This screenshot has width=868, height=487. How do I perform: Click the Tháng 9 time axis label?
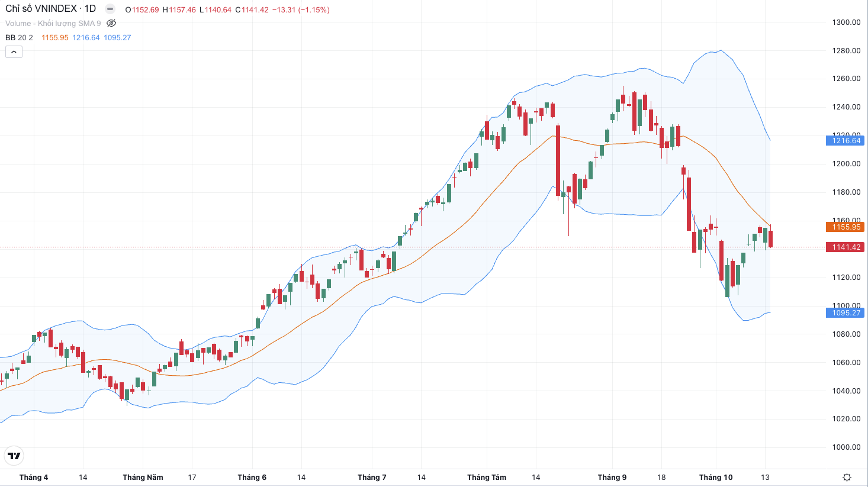pos(612,478)
